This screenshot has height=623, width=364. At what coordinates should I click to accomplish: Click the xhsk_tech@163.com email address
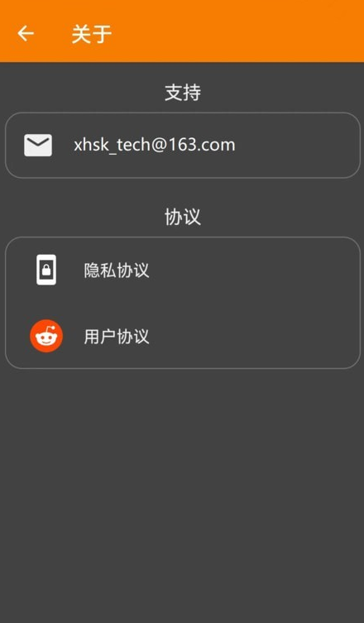tap(155, 145)
